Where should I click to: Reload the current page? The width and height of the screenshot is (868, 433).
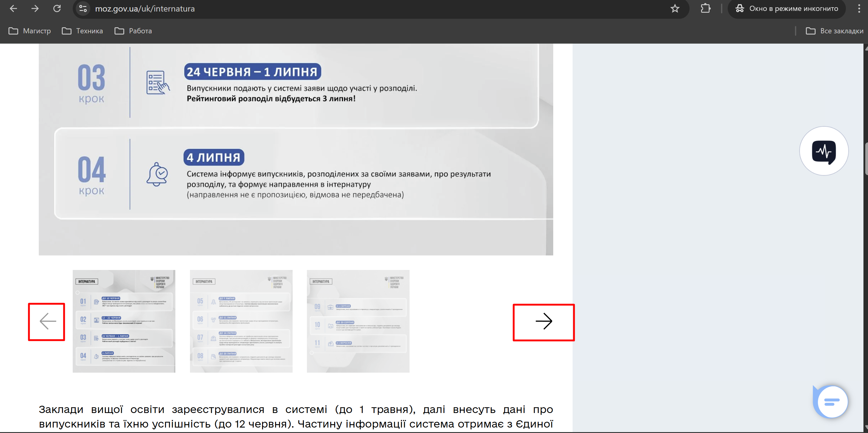[x=57, y=9]
